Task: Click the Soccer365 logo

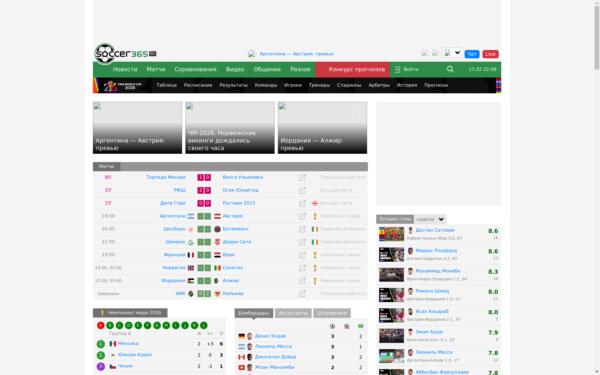Action: point(126,54)
